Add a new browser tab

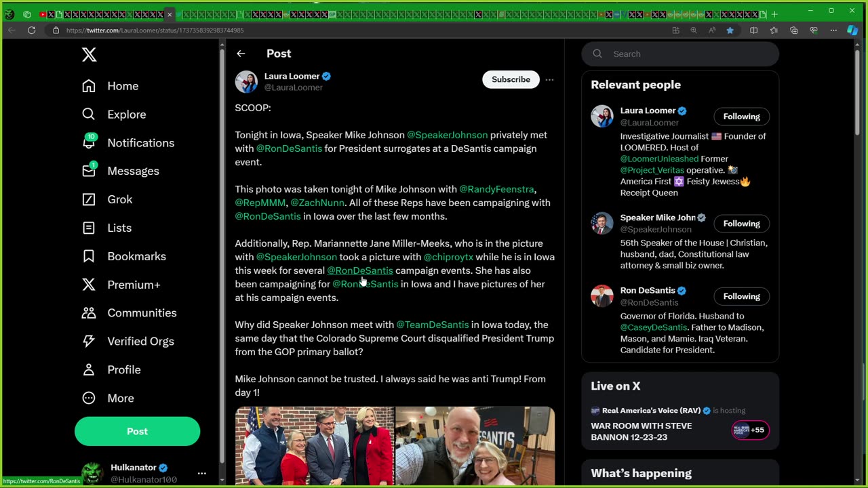click(x=774, y=14)
